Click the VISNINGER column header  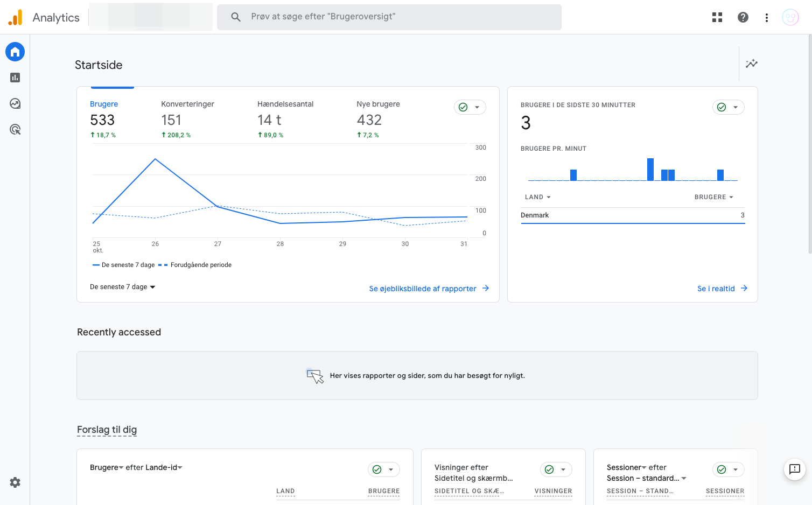pyautogui.click(x=553, y=491)
